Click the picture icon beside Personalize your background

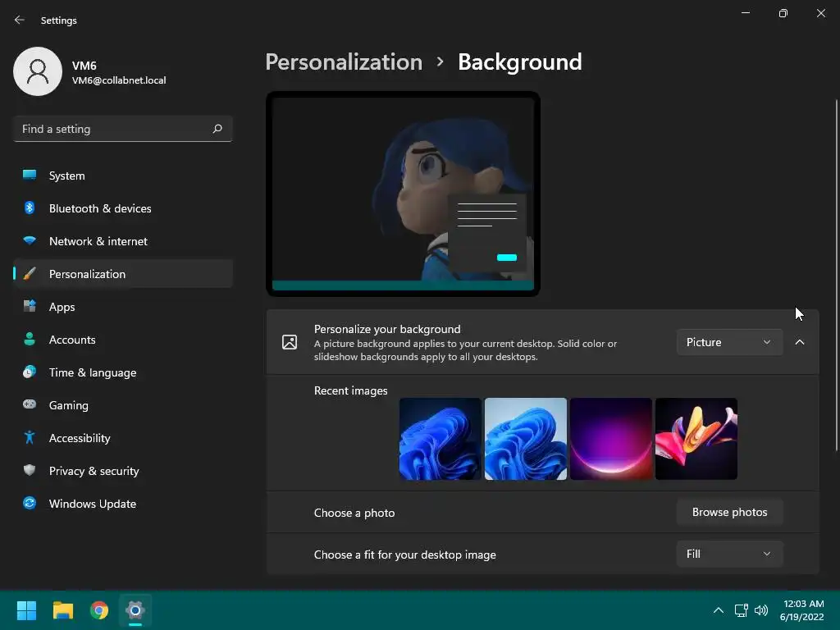click(290, 342)
